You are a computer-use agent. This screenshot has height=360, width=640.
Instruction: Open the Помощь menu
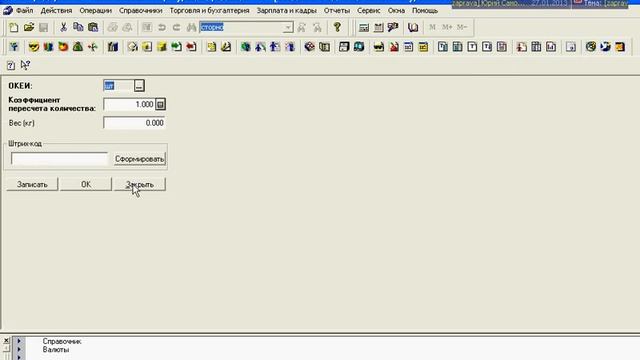click(424, 11)
